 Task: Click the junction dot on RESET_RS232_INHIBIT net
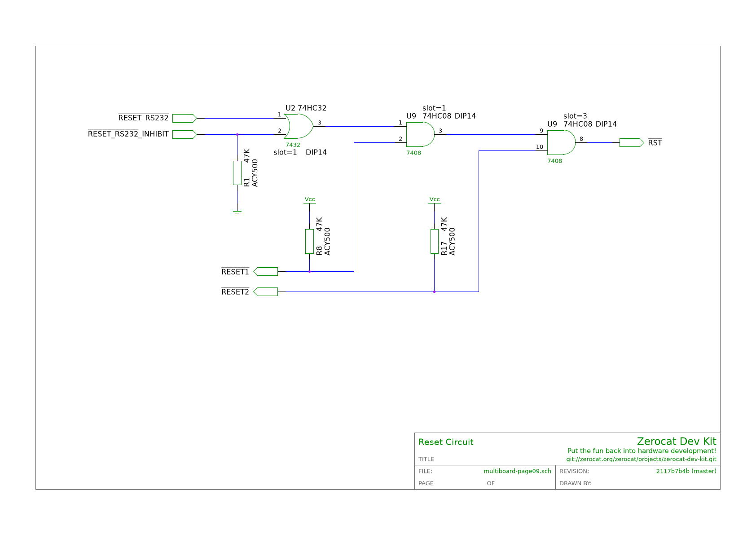coord(237,134)
